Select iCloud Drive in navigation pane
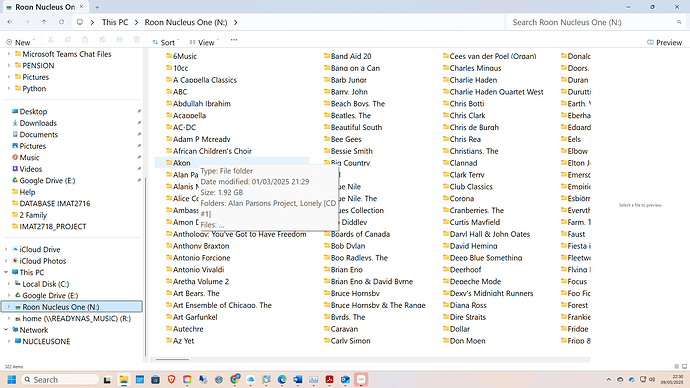This screenshot has height=388, width=690. coord(40,249)
